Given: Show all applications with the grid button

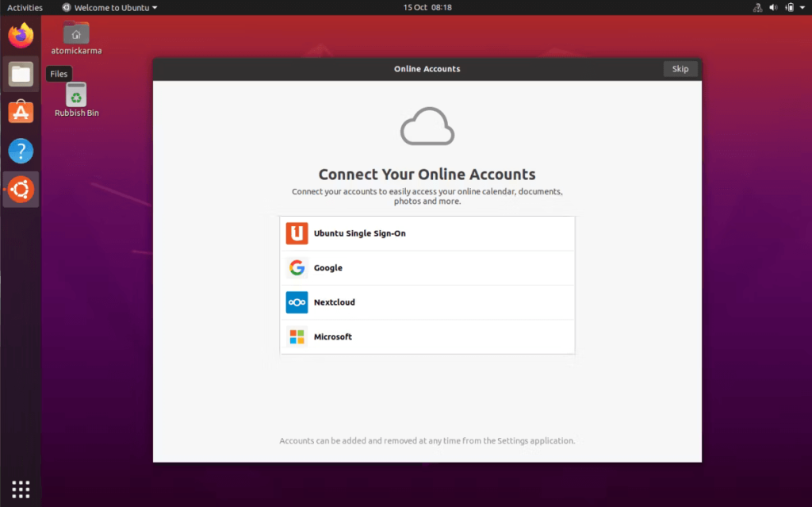Looking at the screenshot, I should click(x=20, y=488).
